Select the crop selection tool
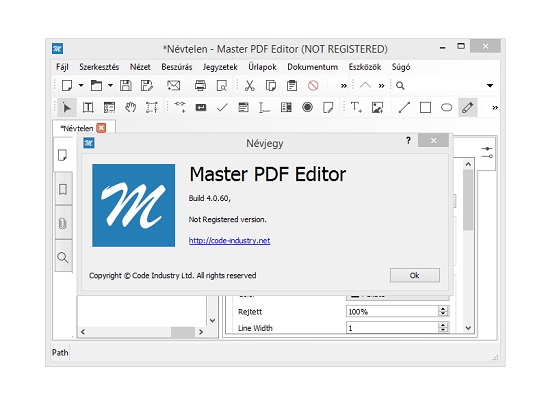This screenshot has width=550, height=417. (x=152, y=107)
